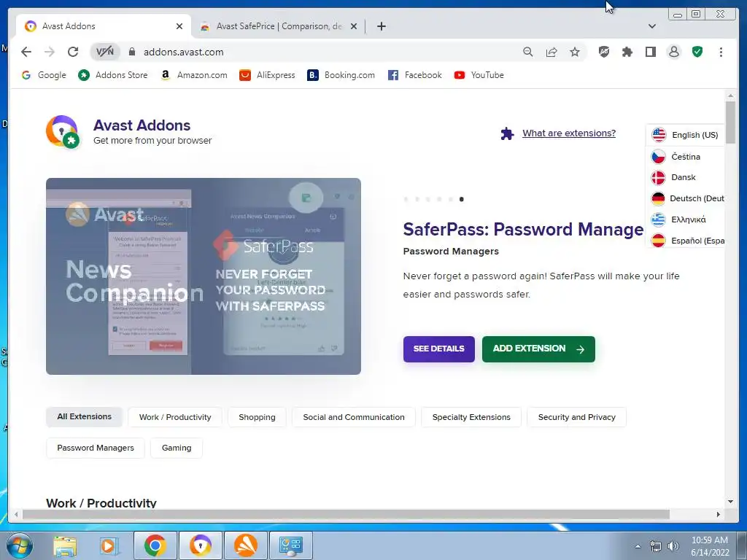Filter by Work / Productivity

pos(175,417)
